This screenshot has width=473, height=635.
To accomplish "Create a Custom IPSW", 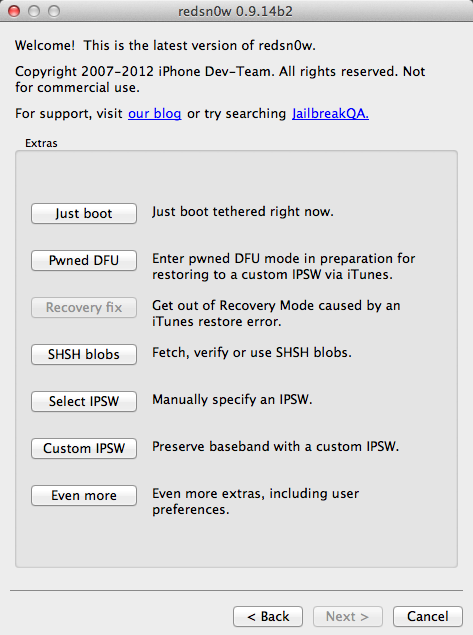I will 84,448.
